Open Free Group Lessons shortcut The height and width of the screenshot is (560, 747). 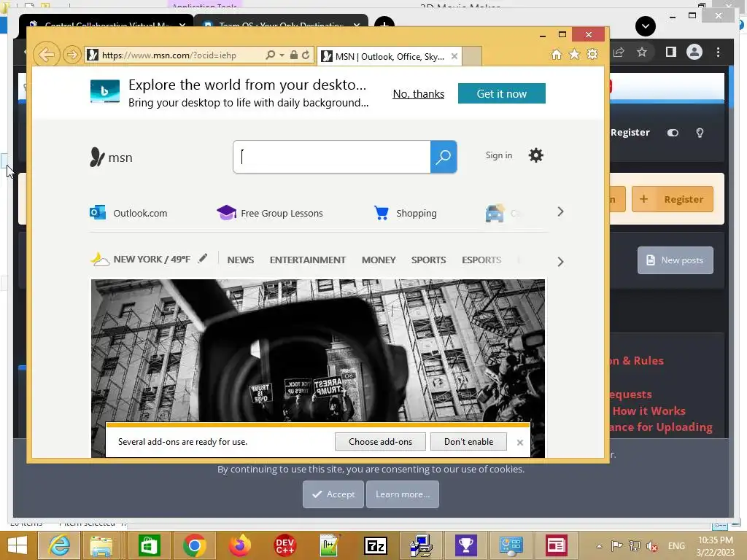click(270, 213)
